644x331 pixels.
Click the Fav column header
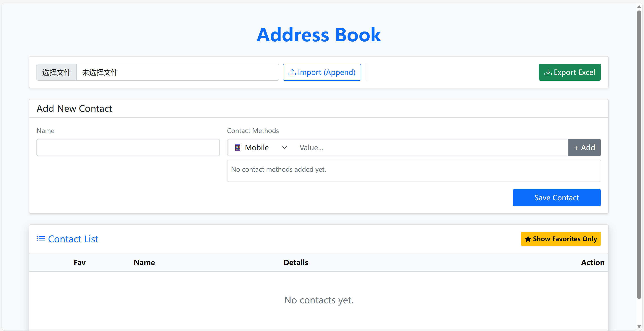tap(79, 262)
